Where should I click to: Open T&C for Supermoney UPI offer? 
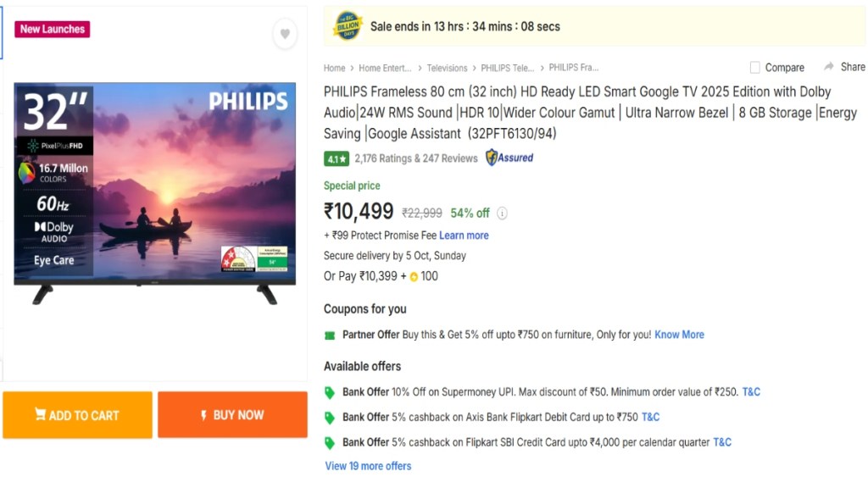[x=751, y=392]
